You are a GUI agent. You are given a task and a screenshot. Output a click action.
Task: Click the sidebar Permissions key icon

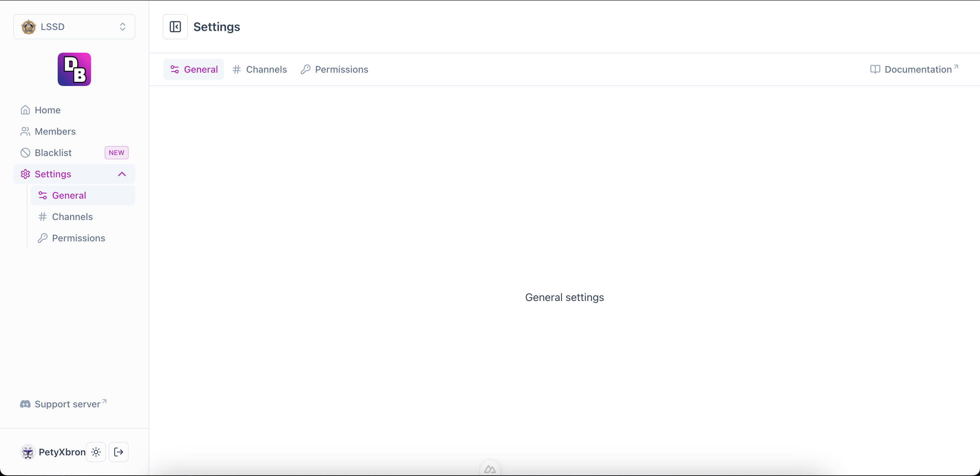coord(43,238)
